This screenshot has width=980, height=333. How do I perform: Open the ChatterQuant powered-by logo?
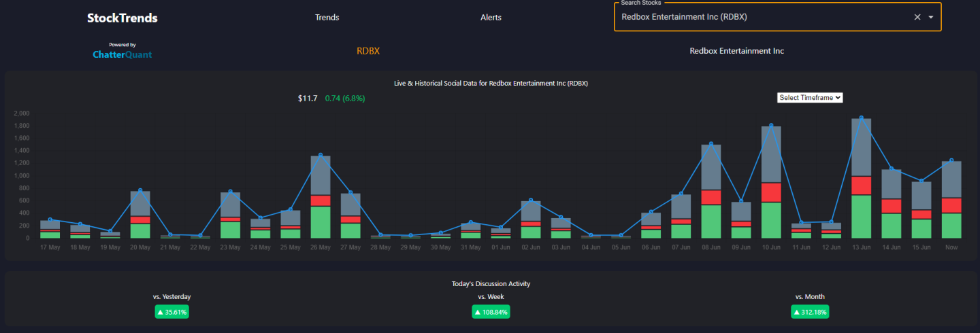[x=122, y=51]
